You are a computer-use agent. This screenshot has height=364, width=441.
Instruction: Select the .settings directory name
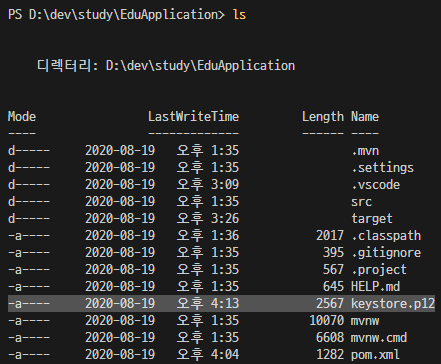(383, 168)
